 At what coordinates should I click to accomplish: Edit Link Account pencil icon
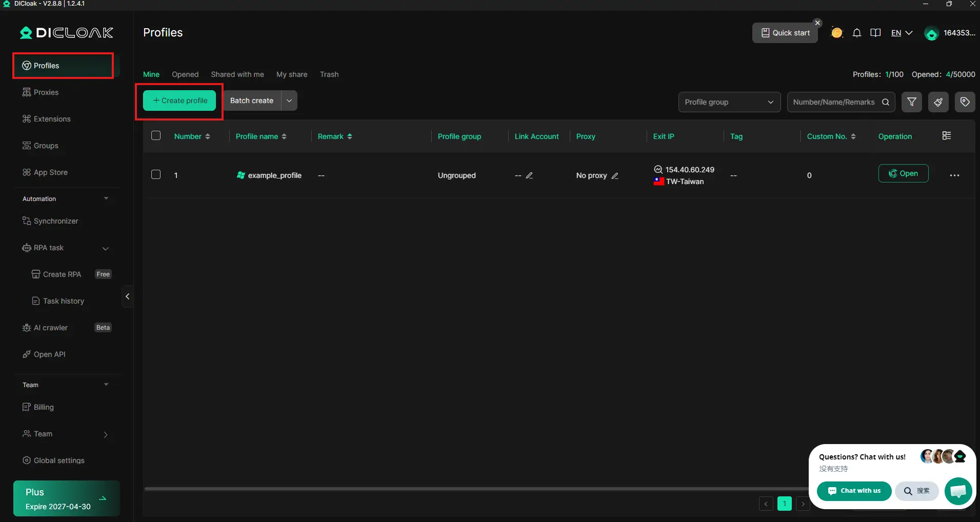pyautogui.click(x=529, y=175)
